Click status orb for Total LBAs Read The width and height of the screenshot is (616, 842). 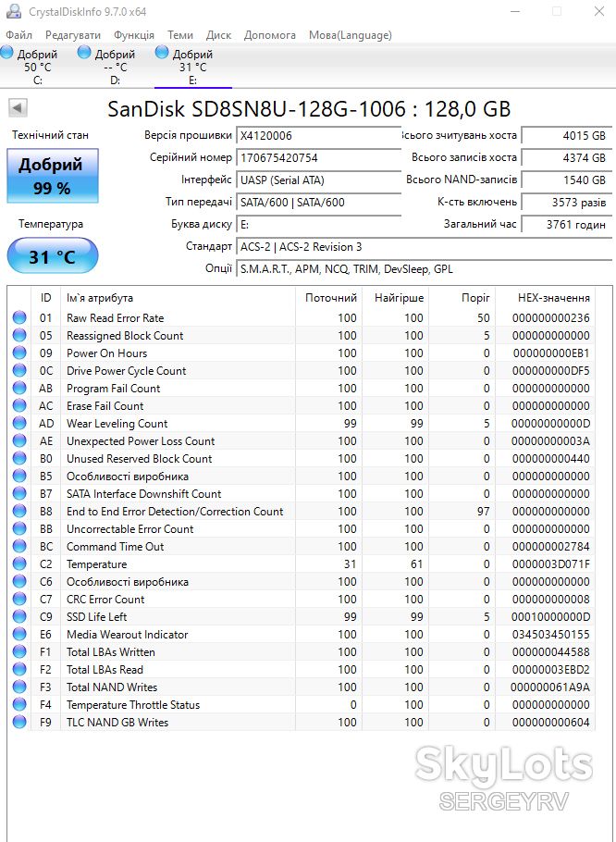coord(19,669)
